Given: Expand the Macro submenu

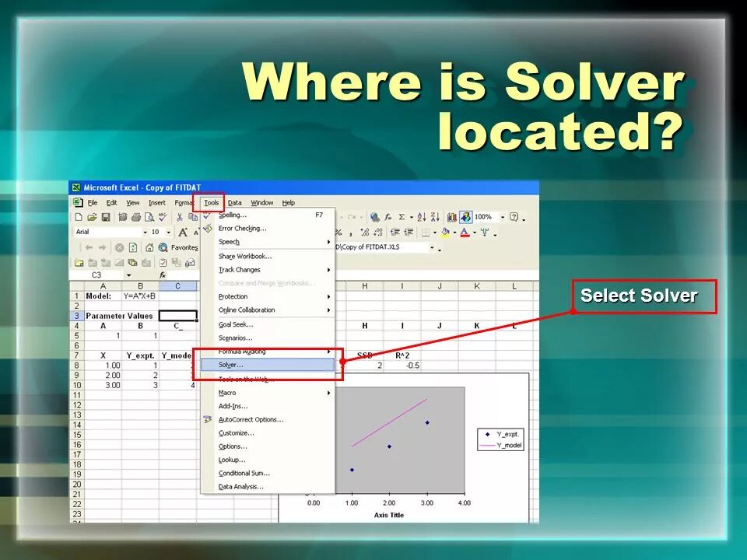Looking at the screenshot, I should point(268,393).
